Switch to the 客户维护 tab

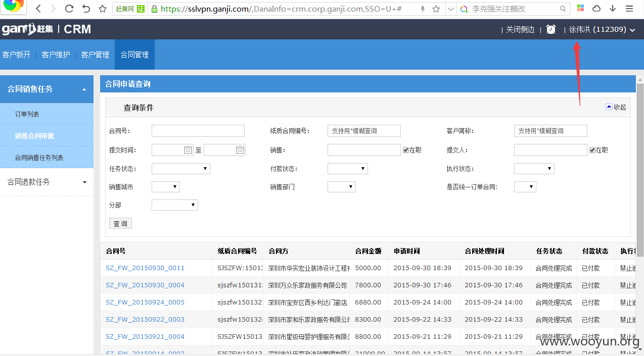point(56,55)
